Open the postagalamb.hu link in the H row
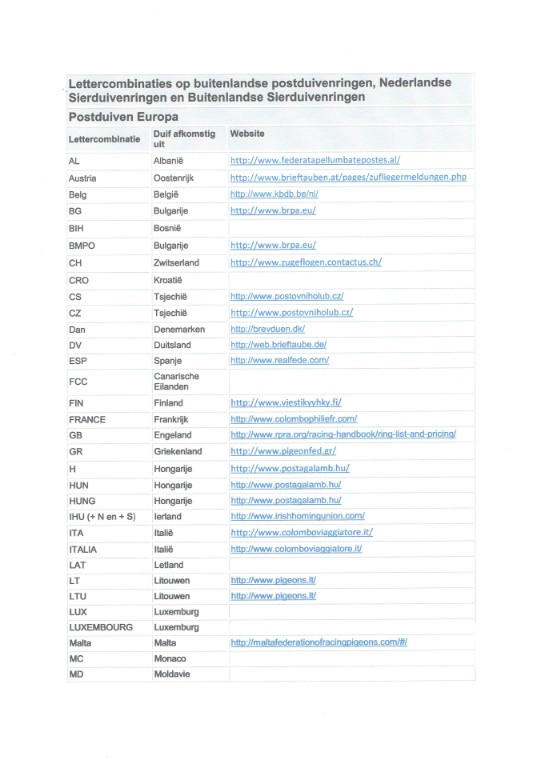This screenshot has height=768, width=541. point(290,468)
